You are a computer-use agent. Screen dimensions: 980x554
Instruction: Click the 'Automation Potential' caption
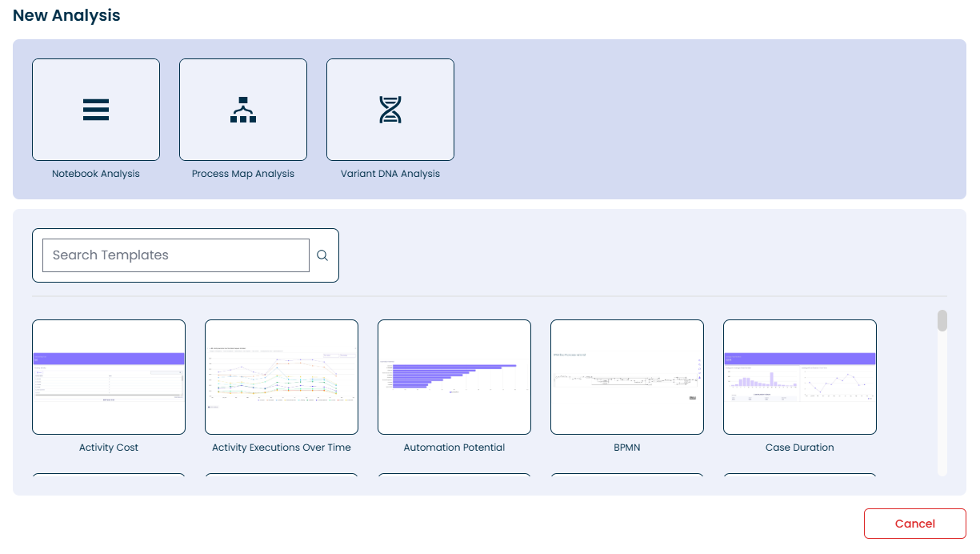coord(454,448)
